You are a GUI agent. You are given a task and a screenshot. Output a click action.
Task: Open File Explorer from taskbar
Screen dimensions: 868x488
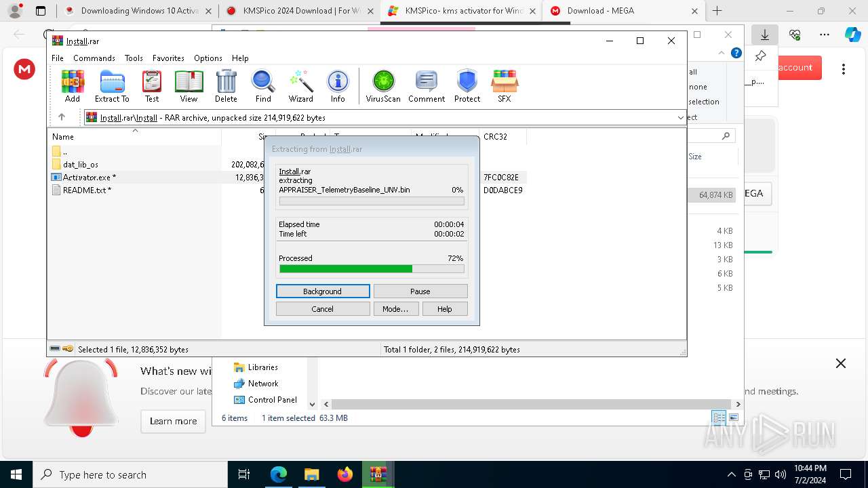coord(311,474)
